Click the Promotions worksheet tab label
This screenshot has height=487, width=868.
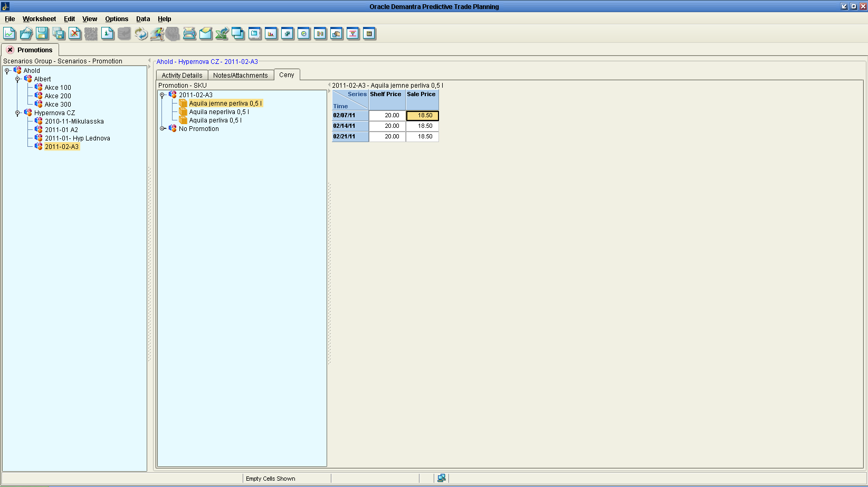(35, 50)
